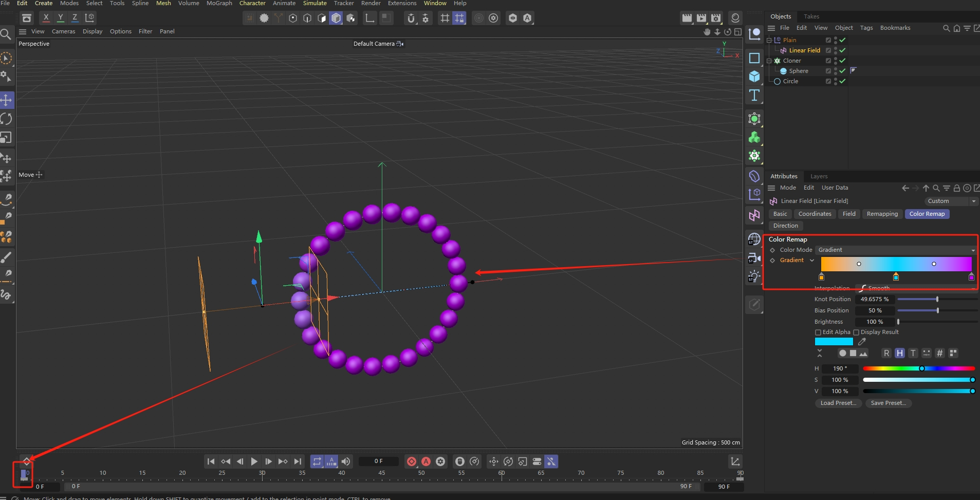Switch color chooser to RGB mode R button
This screenshot has height=500, width=980.
tap(886, 354)
